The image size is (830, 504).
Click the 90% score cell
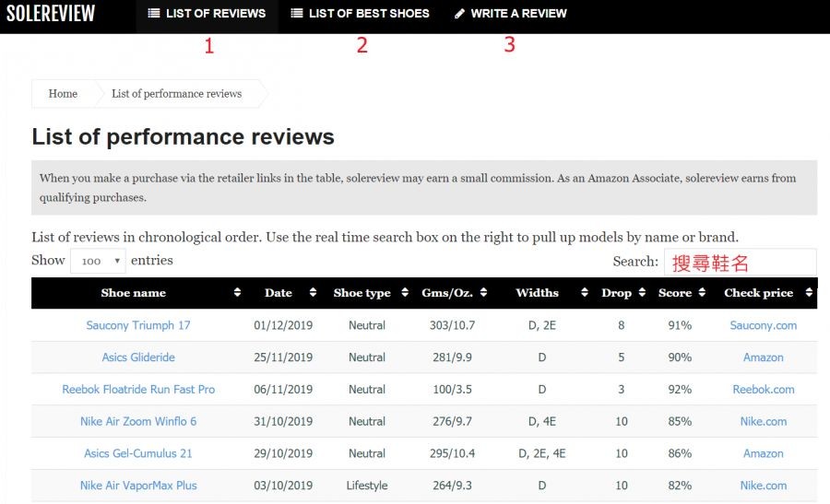680,357
